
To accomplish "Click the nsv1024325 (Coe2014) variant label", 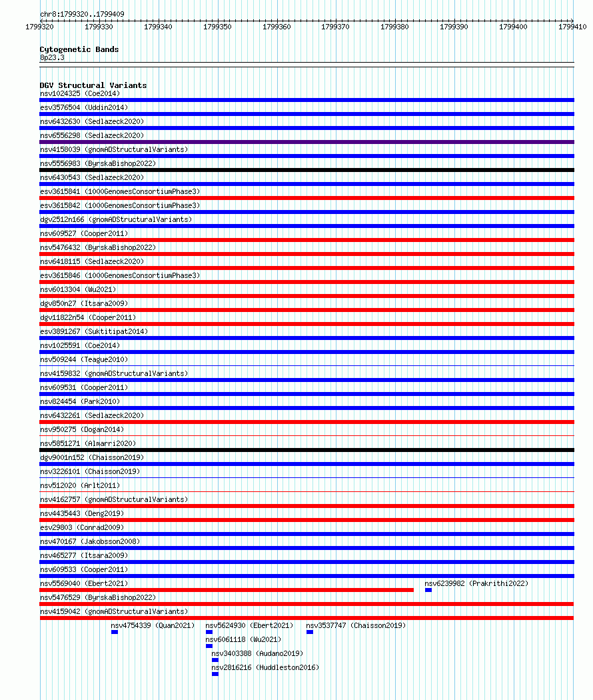I will 80,94.
